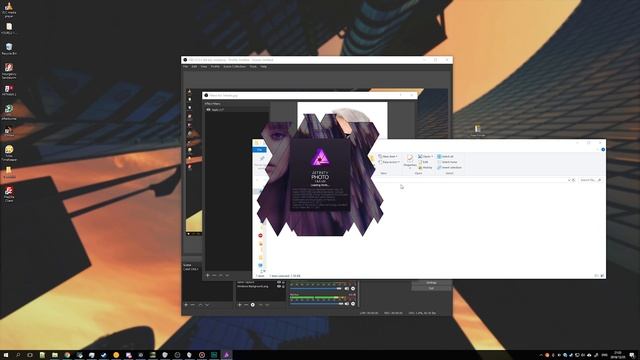Refresh the Explorer address bar
Viewport: 640px width, 360px height.
[x=573, y=180]
